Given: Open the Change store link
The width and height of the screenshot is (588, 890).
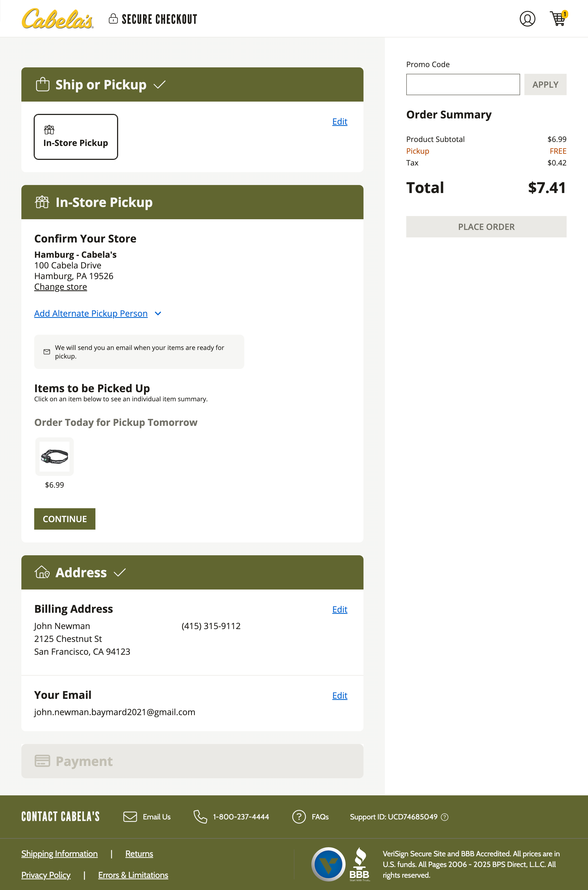Looking at the screenshot, I should pyautogui.click(x=60, y=287).
